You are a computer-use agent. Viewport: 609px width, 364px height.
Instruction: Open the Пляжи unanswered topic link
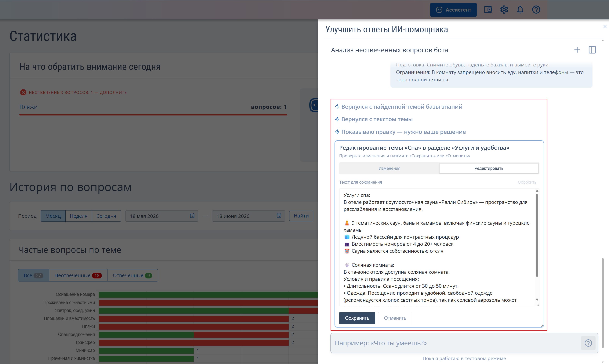[28, 107]
